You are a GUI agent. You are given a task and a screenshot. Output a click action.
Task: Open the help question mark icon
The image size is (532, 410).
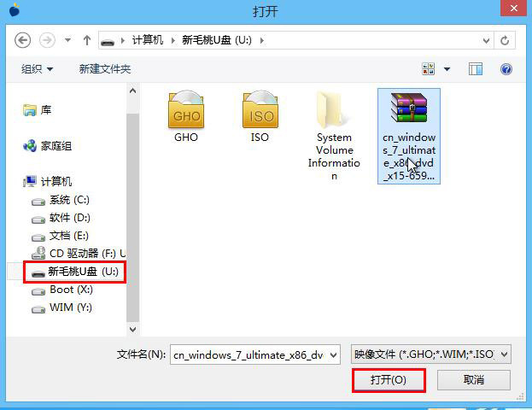tap(506, 69)
